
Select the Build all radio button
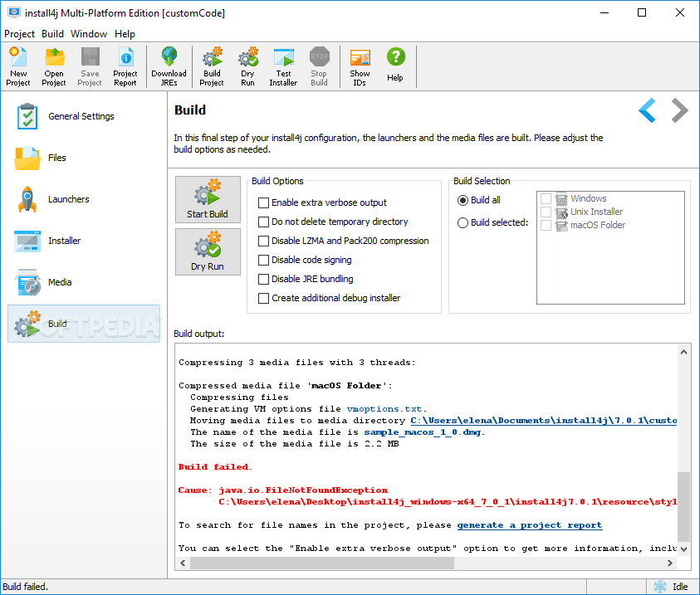click(x=463, y=200)
